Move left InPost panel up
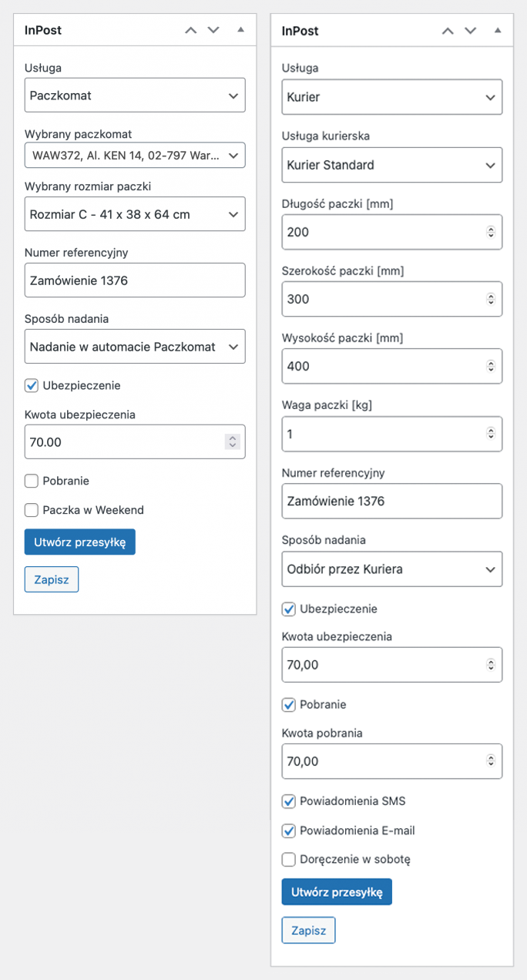Screen dimensions: 527x980 pyautogui.click(x=190, y=30)
